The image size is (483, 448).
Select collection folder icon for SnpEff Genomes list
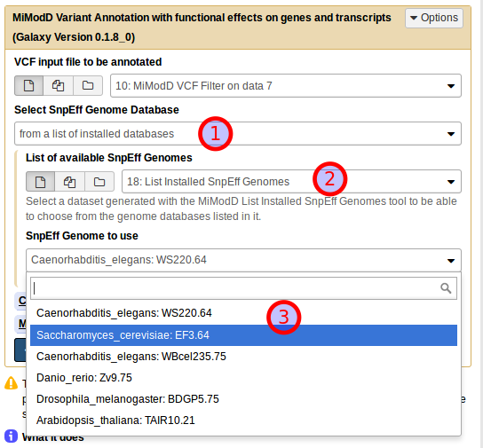pyautogui.click(x=99, y=182)
